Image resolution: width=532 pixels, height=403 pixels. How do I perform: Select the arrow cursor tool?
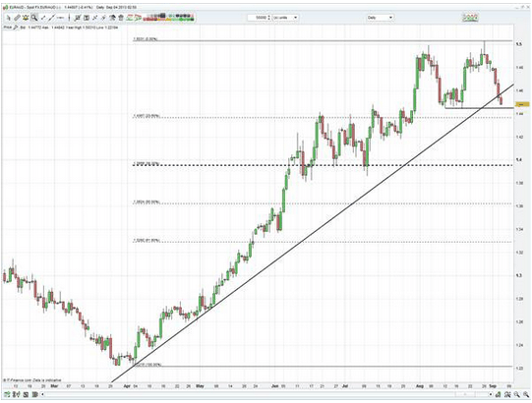[9, 18]
